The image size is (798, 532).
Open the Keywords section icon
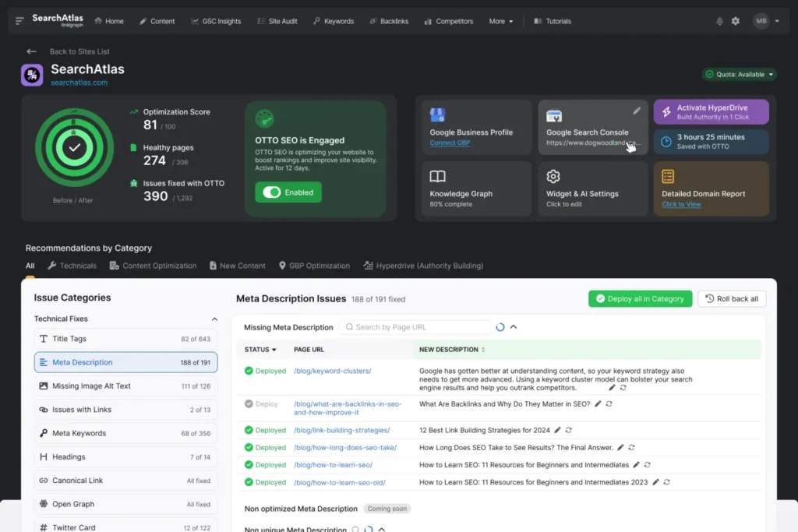click(x=316, y=21)
